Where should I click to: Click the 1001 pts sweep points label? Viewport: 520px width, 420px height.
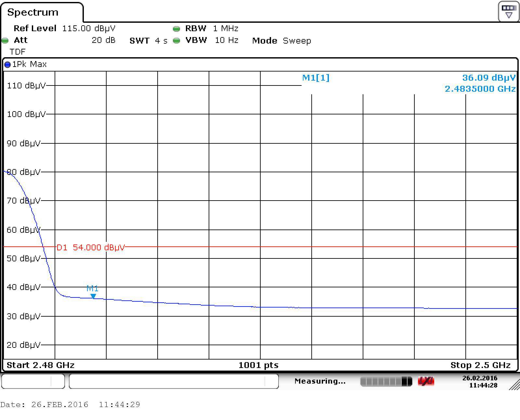(259, 365)
